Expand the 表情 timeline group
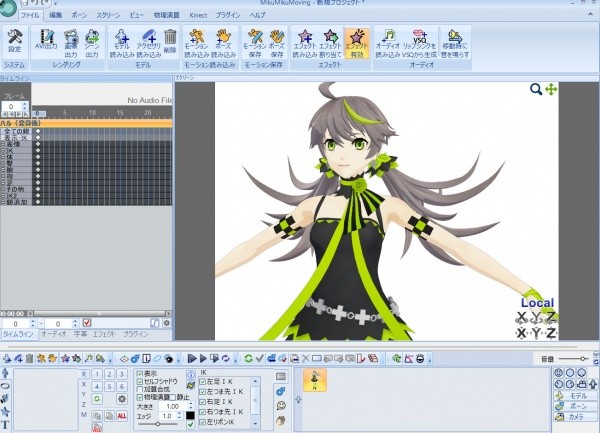The width and height of the screenshot is (600, 433). click(3, 144)
